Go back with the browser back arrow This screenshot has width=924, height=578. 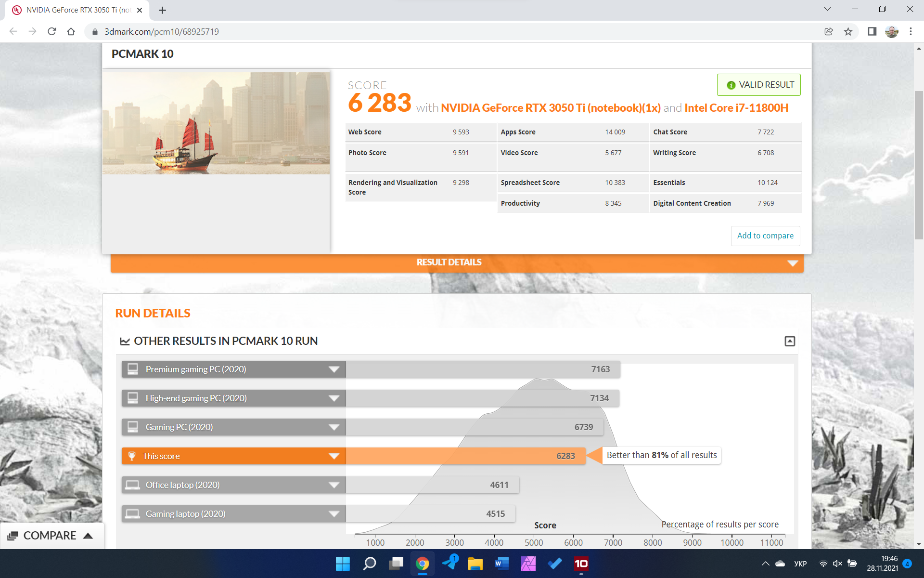(13, 31)
